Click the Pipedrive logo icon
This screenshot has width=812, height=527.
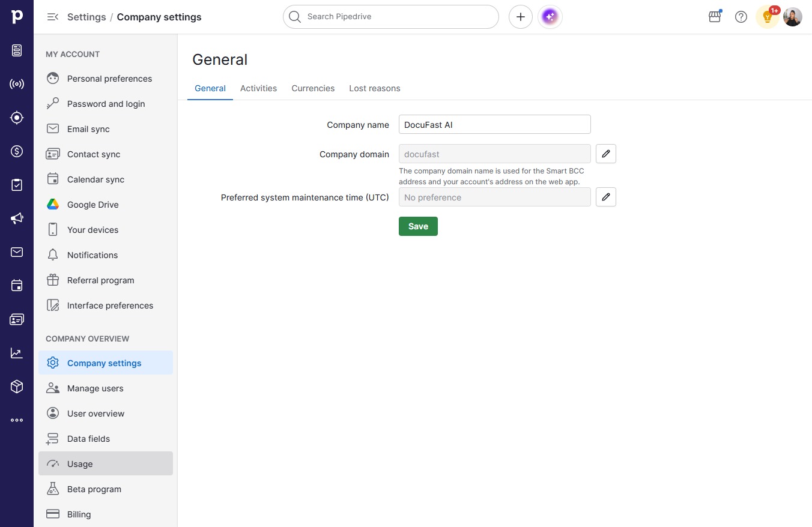(17, 17)
